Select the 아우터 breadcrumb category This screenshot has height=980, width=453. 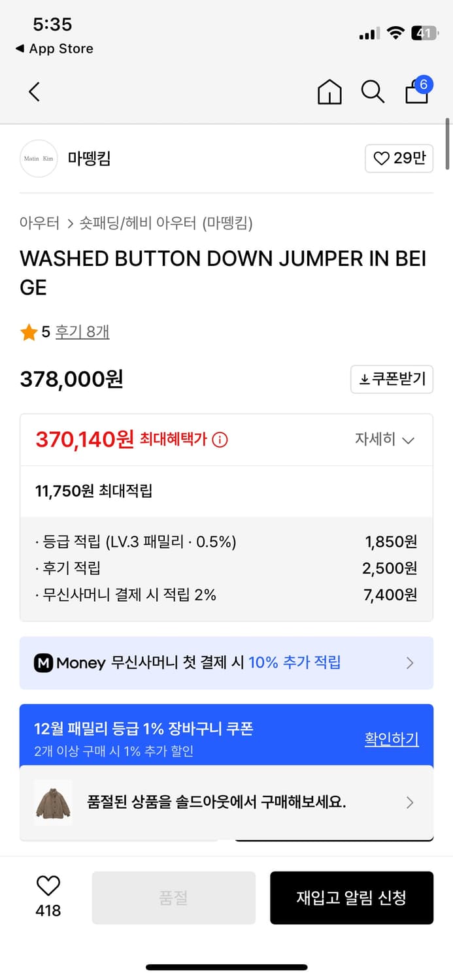40,223
